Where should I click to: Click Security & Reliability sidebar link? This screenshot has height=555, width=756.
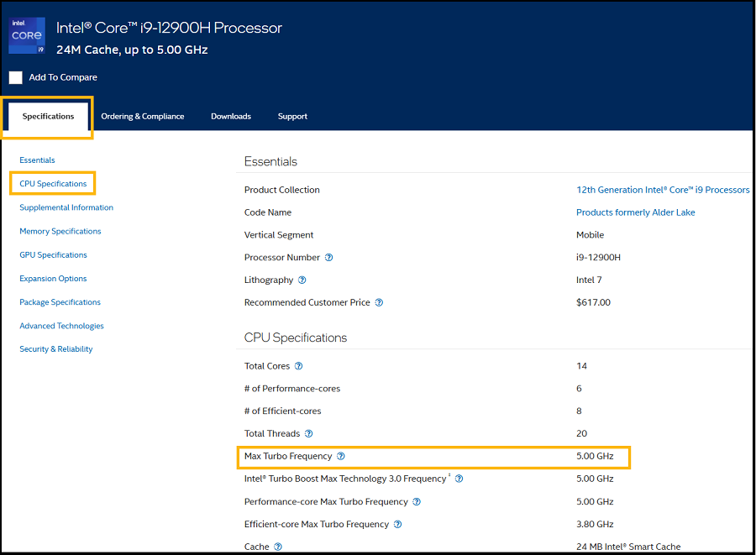(x=56, y=349)
